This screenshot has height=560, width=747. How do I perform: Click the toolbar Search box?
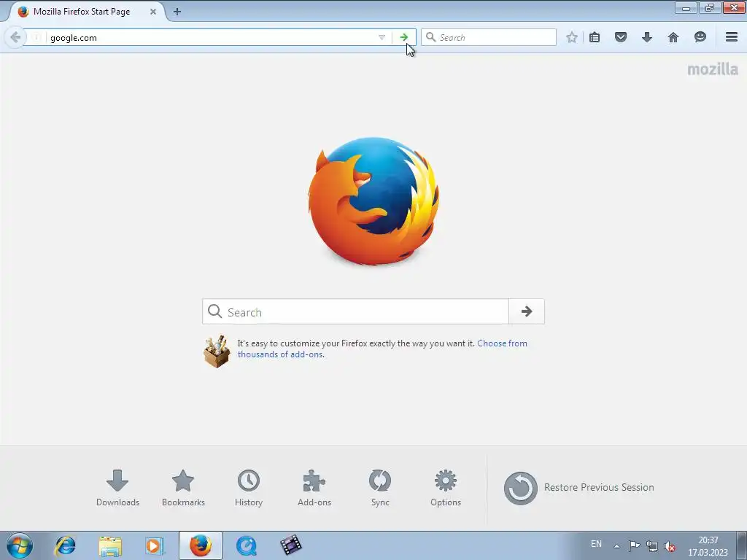click(x=489, y=37)
